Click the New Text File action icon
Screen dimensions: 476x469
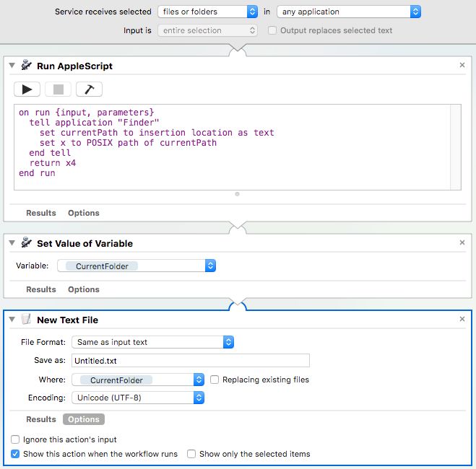27,319
